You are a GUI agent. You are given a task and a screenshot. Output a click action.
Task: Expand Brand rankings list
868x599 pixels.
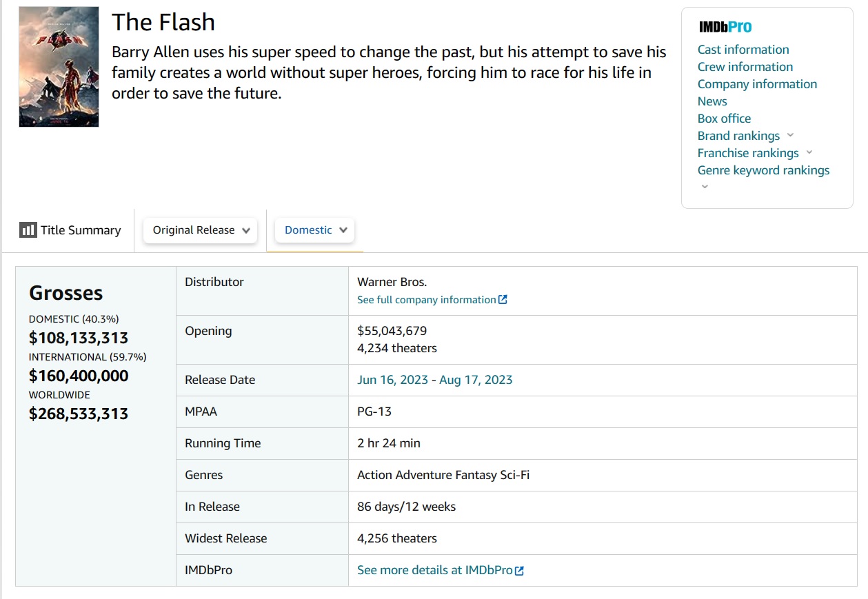(790, 135)
